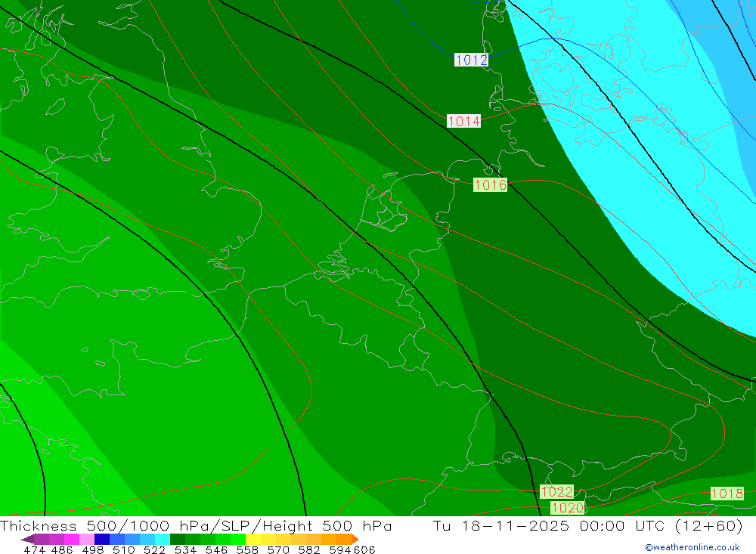Click the 1022 isobar label

[x=557, y=491]
